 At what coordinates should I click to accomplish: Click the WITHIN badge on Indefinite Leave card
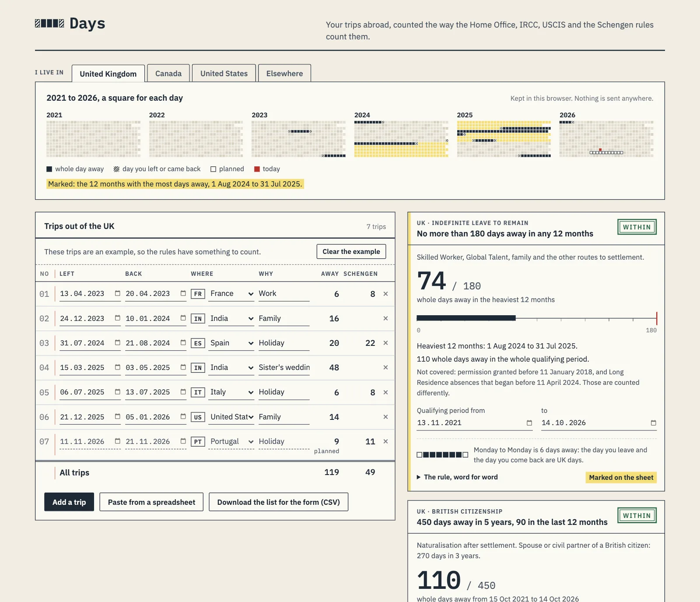click(637, 227)
